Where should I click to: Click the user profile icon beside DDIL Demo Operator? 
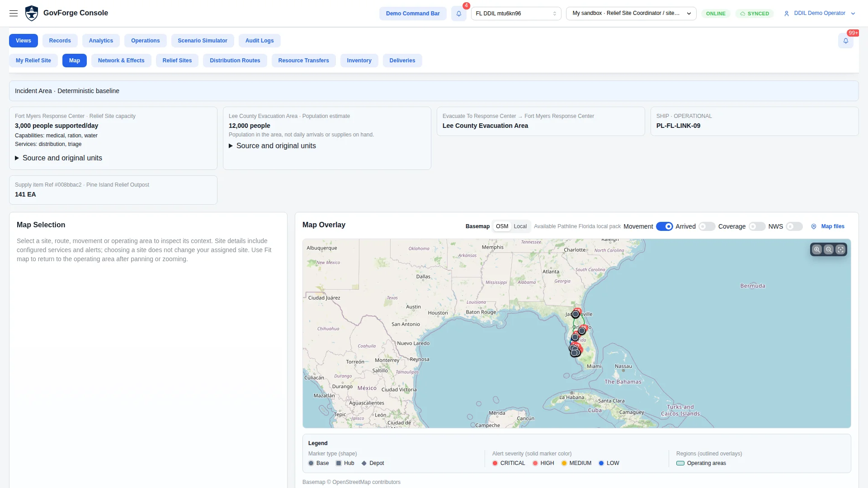pos(787,14)
